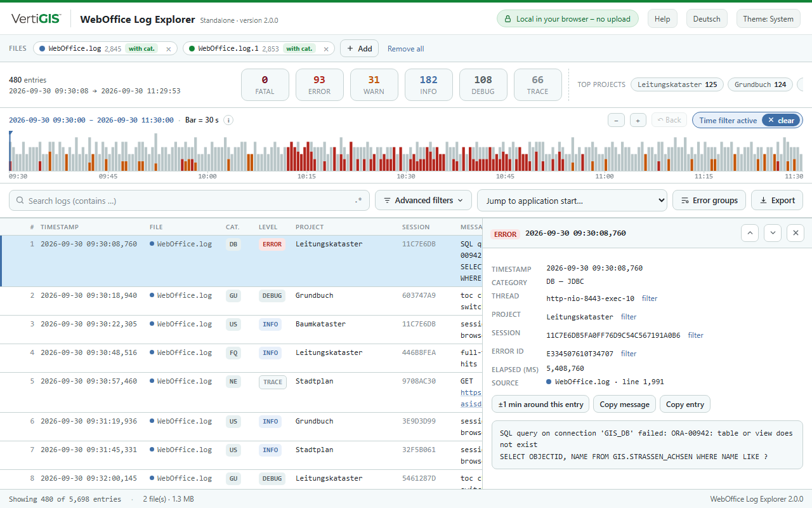The width and height of the screenshot is (812, 508).
Task: Clear the active time filter
Action: (x=781, y=121)
